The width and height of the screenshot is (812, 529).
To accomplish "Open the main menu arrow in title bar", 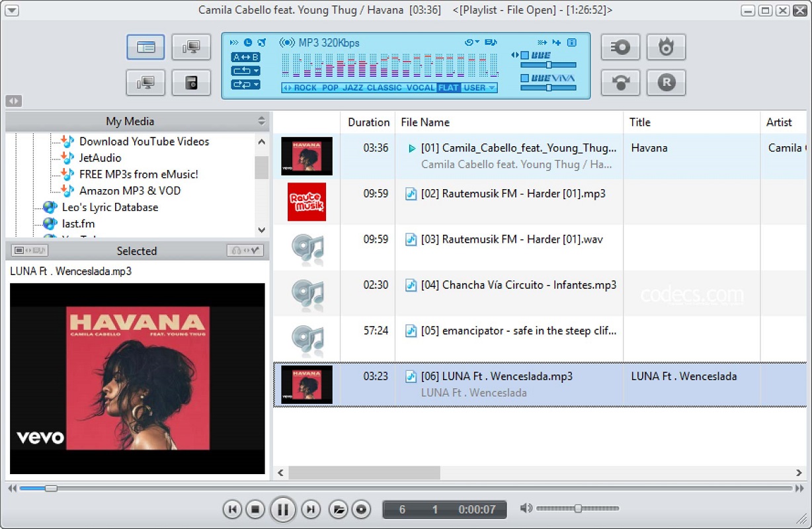I will tap(11, 10).
